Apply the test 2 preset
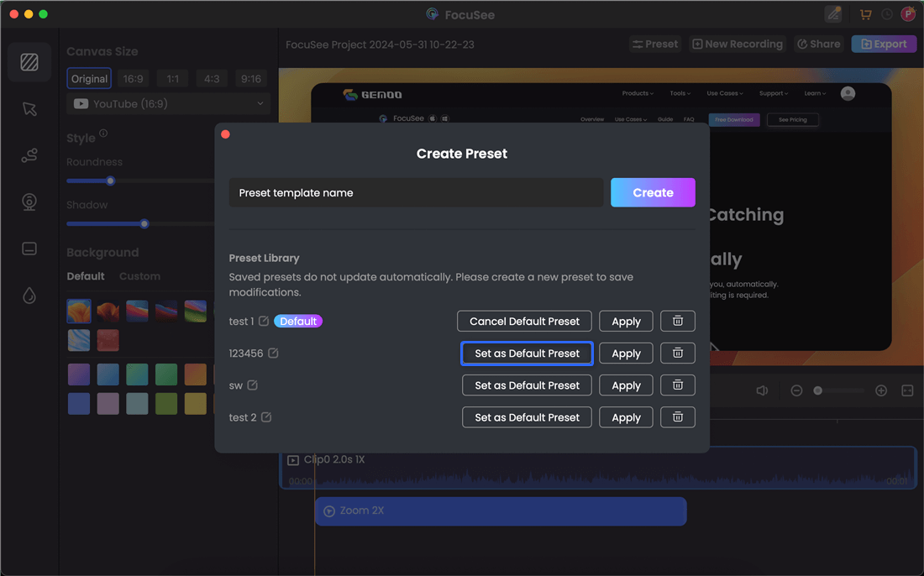 pyautogui.click(x=626, y=417)
